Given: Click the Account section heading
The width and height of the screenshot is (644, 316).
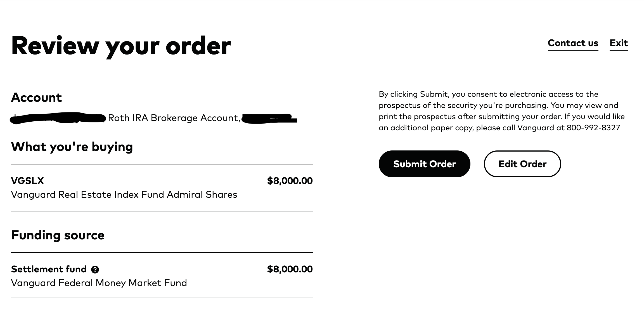Looking at the screenshot, I should pyautogui.click(x=36, y=98).
